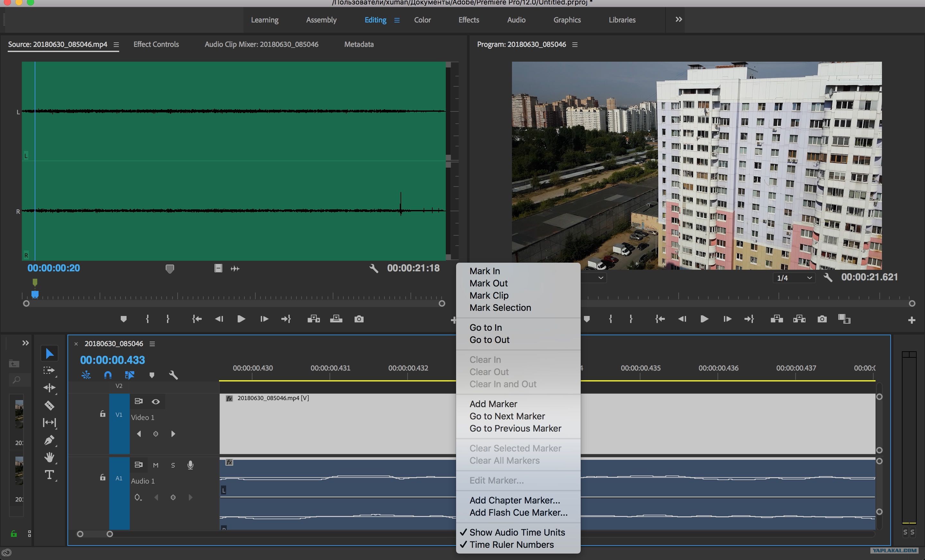Expand tools panel overflow chevrons
The height and width of the screenshot is (560, 925).
click(25, 343)
